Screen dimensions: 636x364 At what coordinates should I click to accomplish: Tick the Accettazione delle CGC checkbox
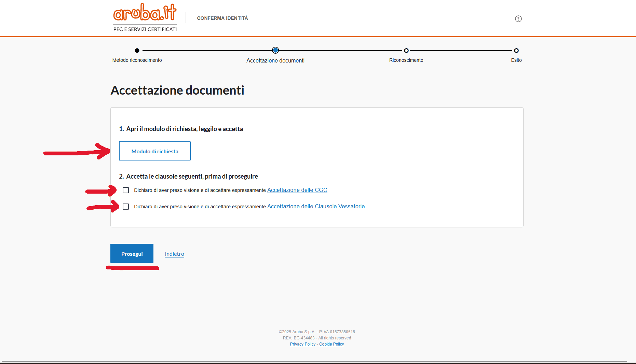point(126,190)
